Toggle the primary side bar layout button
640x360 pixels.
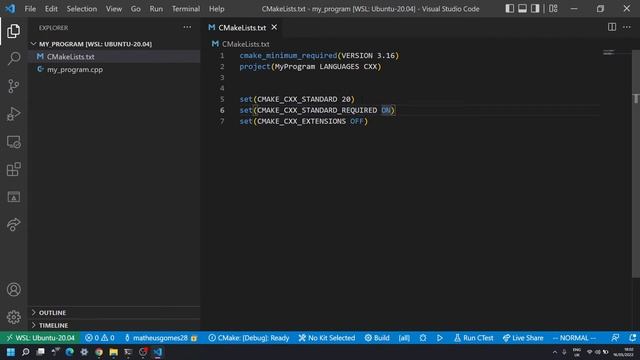coord(509,9)
